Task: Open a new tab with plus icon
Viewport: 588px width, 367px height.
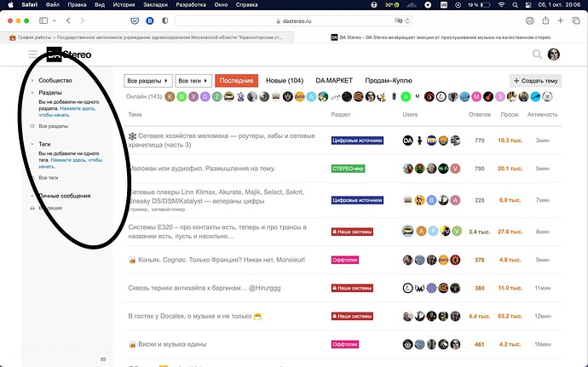Action: tap(559, 20)
